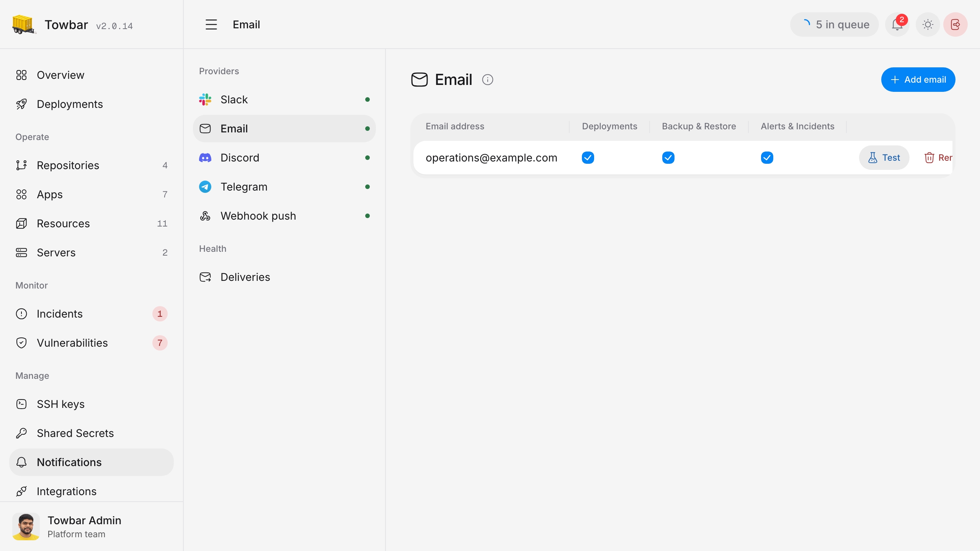Click the Alerts & Incidents column header
Screen dimensions: 980x551
tap(797, 126)
